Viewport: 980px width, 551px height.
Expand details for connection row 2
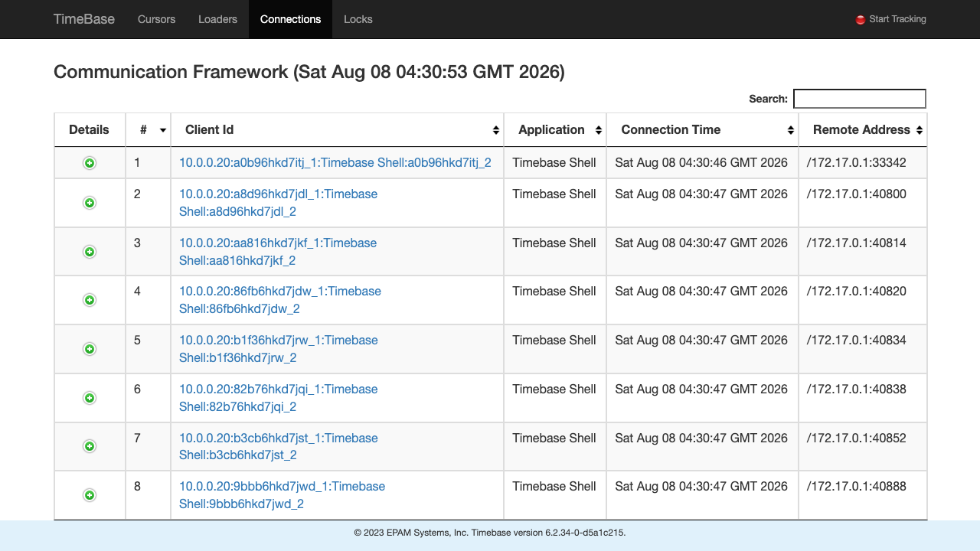click(x=90, y=203)
